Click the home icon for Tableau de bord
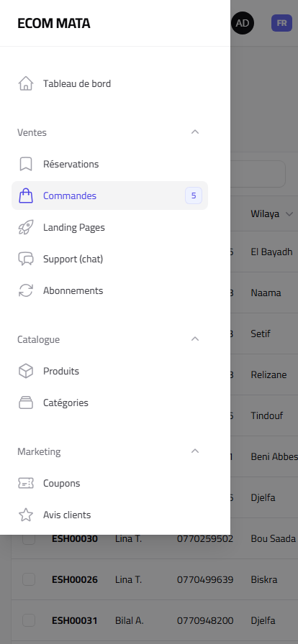 coord(26,83)
